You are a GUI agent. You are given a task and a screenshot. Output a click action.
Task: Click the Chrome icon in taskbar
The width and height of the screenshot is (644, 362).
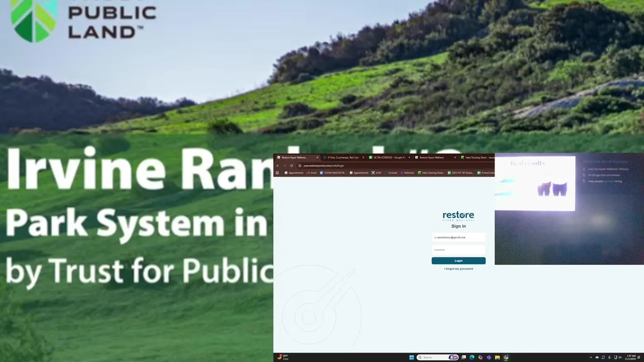tap(506, 357)
